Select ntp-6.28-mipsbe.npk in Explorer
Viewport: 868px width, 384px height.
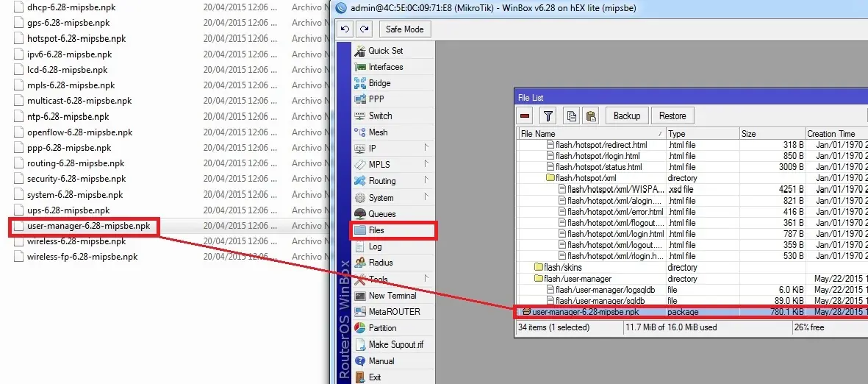pos(68,117)
